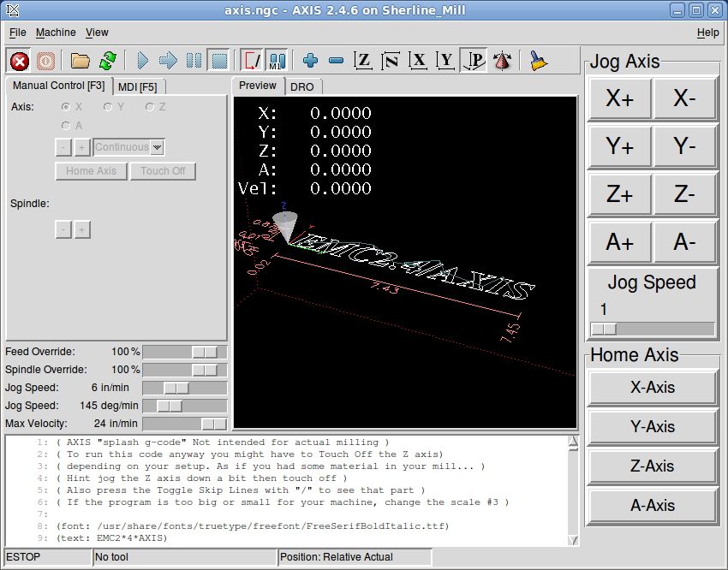The image size is (728, 570).
Task: Zoom out the preview with minus icon
Action: (x=336, y=61)
